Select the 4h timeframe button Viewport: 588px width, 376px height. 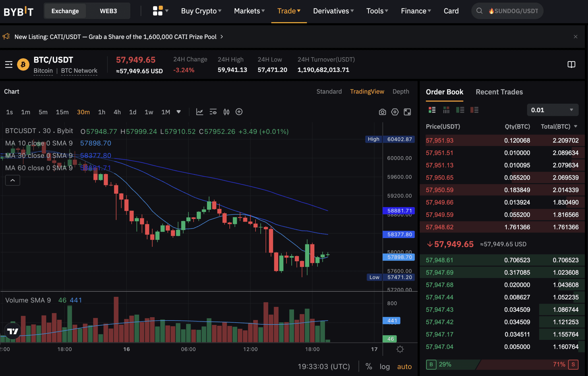pyautogui.click(x=117, y=112)
